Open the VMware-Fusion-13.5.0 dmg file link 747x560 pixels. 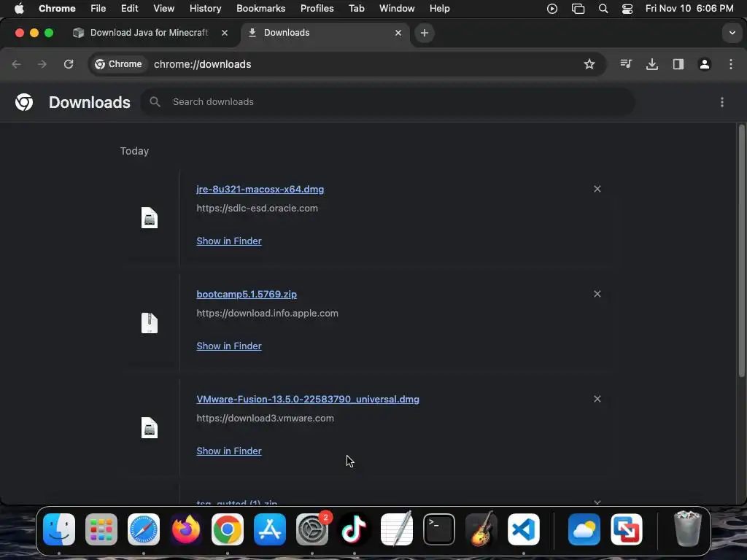point(308,399)
